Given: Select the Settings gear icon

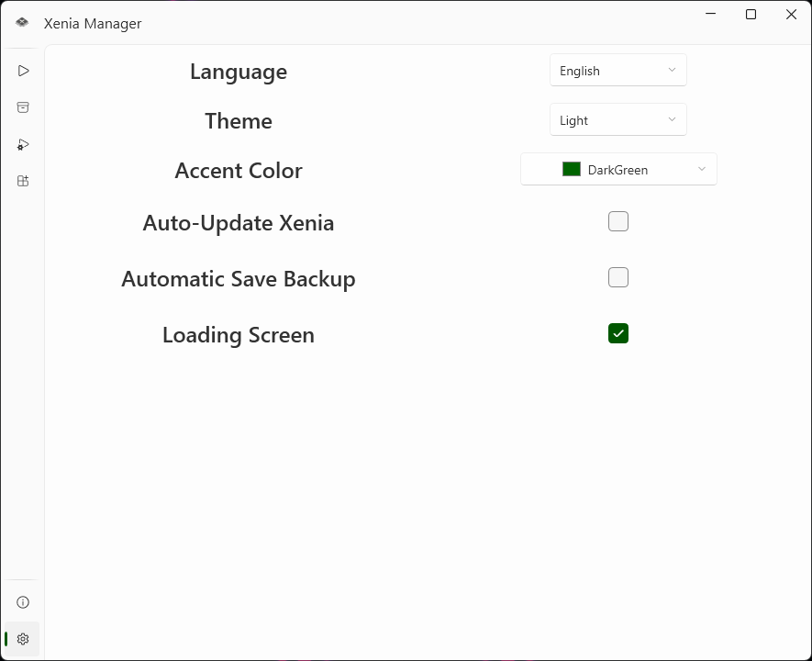Looking at the screenshot, I should (23, 639).
